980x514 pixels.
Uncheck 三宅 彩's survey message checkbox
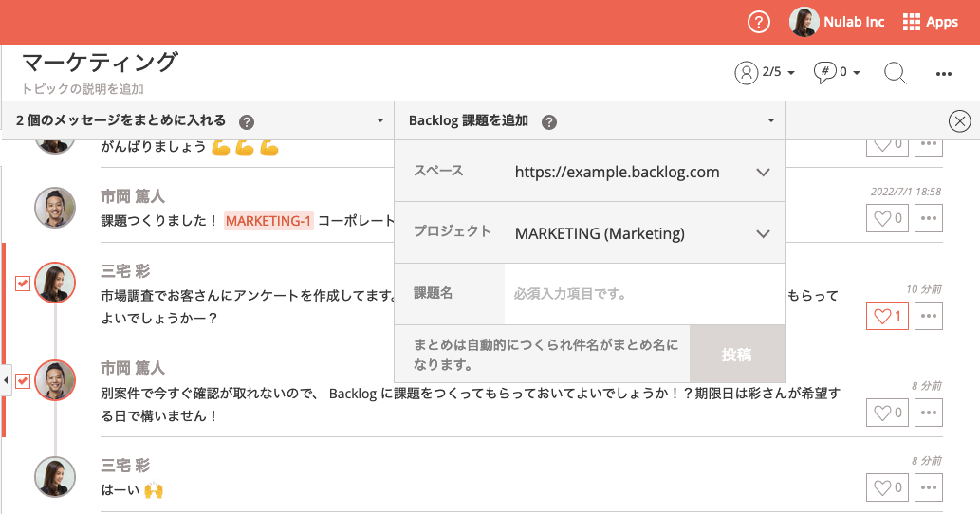click(x=23, y=284)
